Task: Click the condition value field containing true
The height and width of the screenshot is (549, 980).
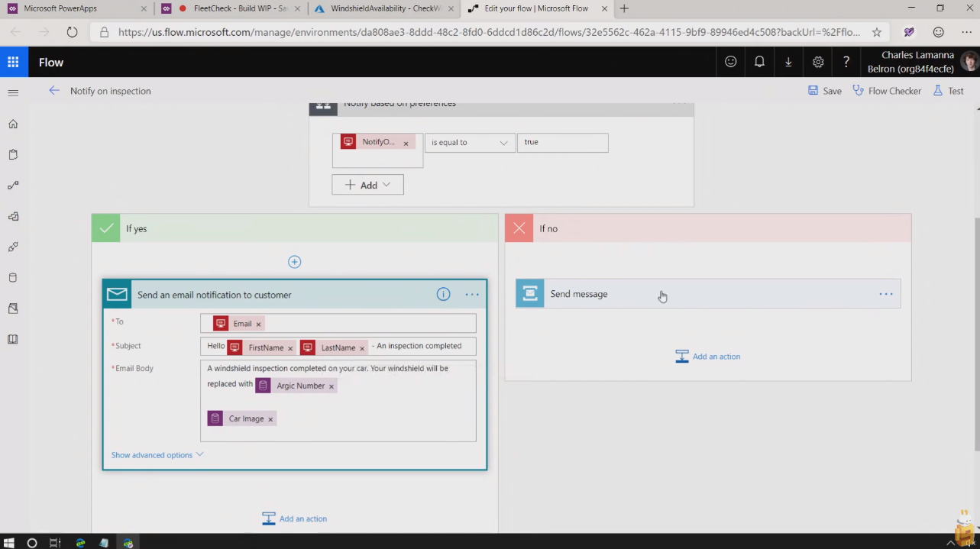Action: coord(562,143)
